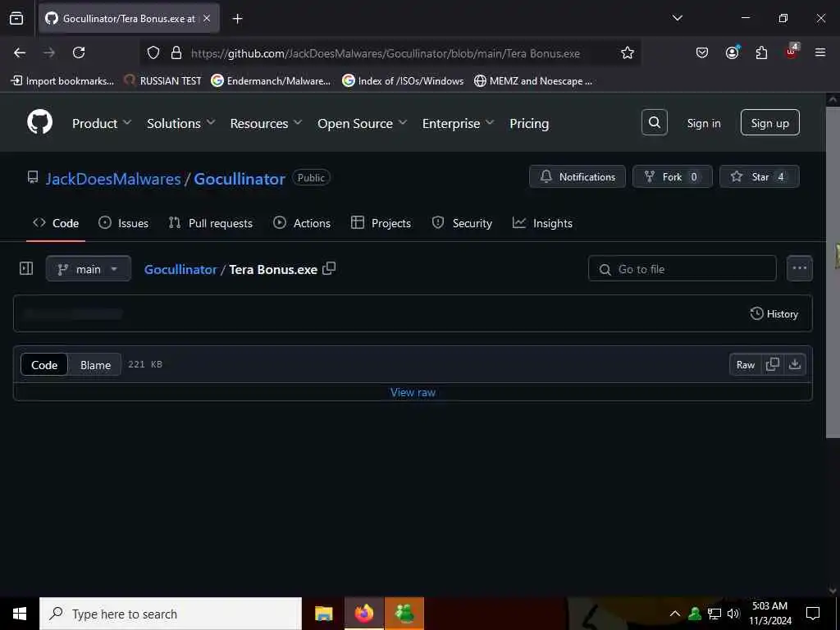Click the Gocullinator breadcrumb link
Screen dimensions: 840x630
(x=180, y=269)
